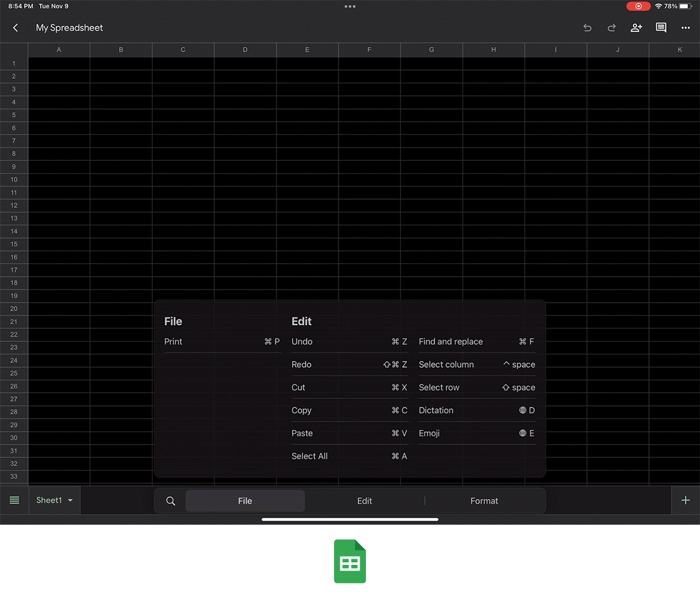Switch to the Format shortcut group
This screenshot has height=598, width=700.
484,501
